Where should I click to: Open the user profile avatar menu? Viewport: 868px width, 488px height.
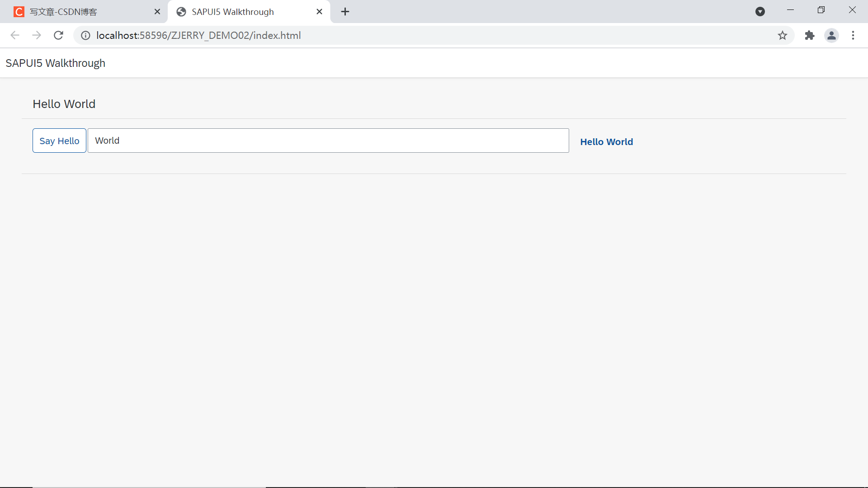pos(831,35)
